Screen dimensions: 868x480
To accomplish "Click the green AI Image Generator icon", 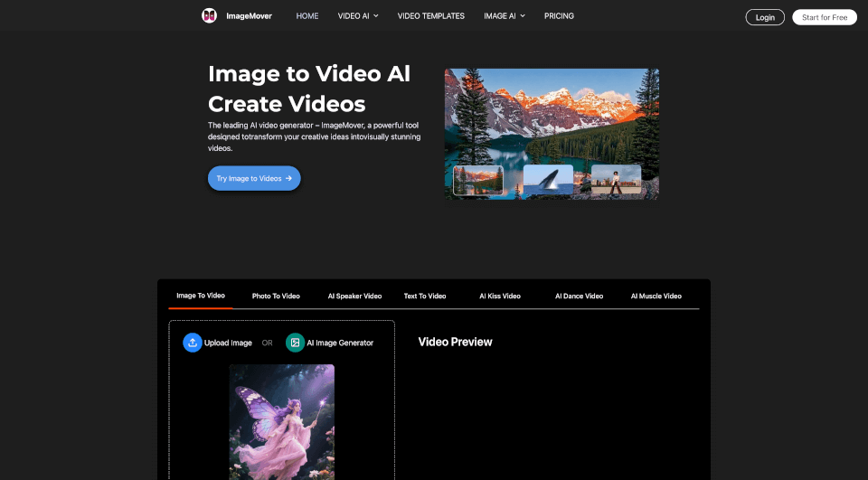I will click(x=295, y=343).
